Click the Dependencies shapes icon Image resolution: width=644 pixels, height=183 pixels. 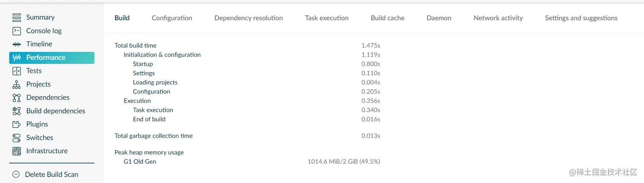[x=17, y=98]
